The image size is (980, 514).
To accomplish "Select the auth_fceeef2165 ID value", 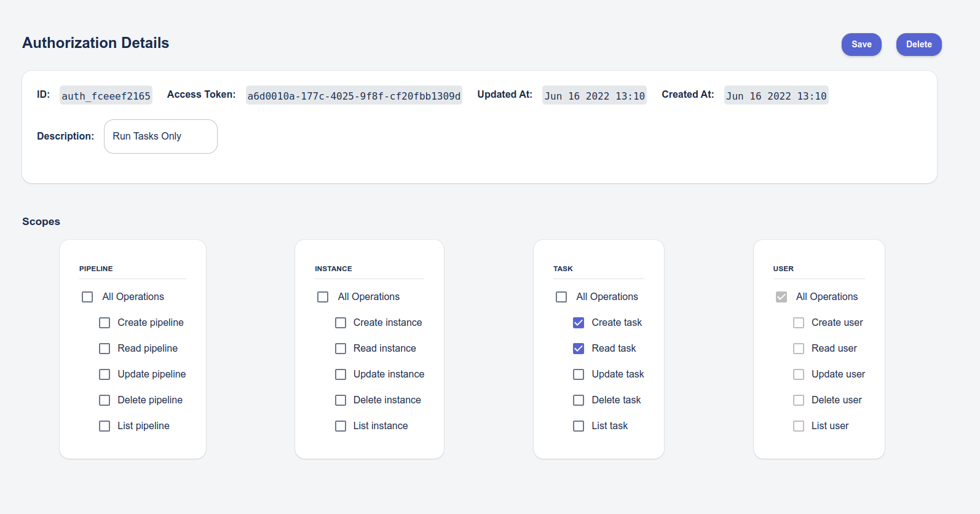I will tap(106, 95).
